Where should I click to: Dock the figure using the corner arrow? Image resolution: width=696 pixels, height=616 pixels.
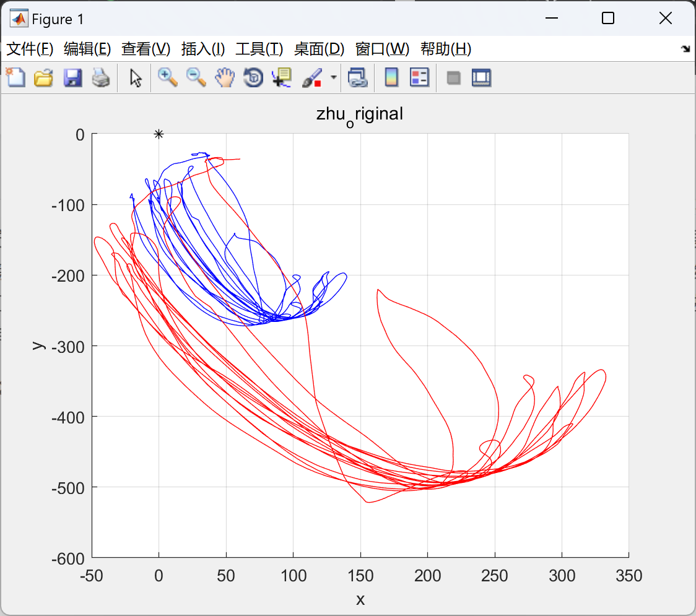point(686,48)
